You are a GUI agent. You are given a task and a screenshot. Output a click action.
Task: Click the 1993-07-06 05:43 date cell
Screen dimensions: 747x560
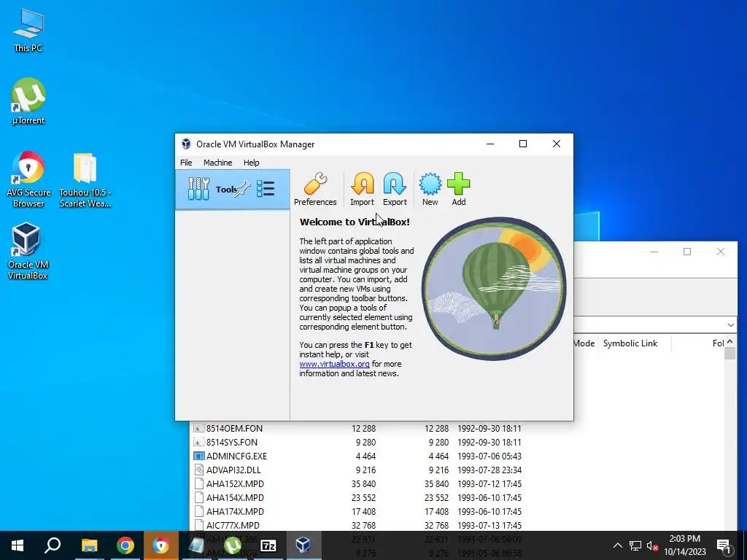(x=489, y=456)
